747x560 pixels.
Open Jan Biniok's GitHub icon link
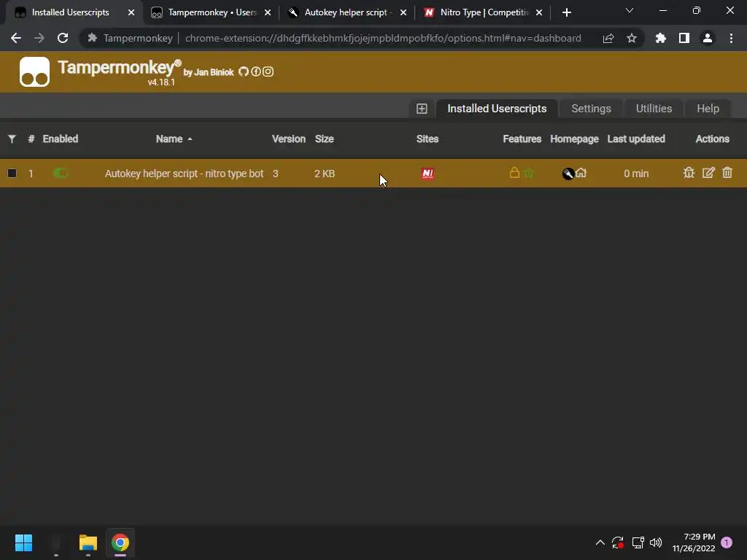click(x=244, y=71)
